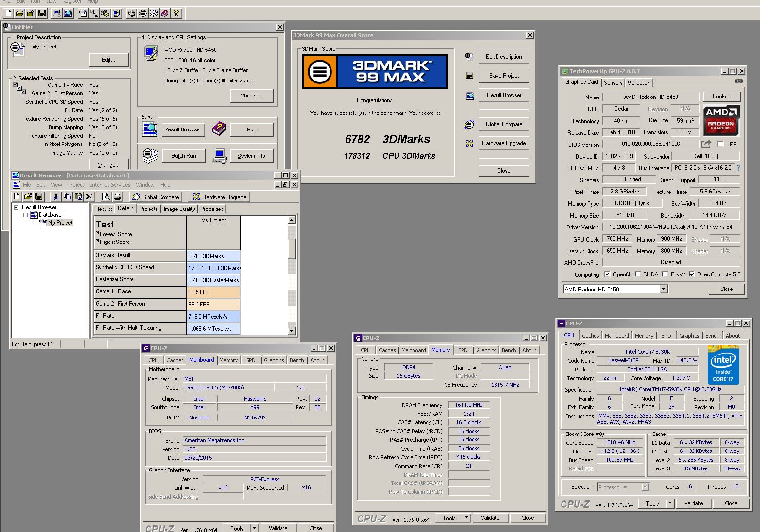Screen dimensions: 760x532
Task: Click the purple help book icon in main toolbar
Action: (165, 13)
